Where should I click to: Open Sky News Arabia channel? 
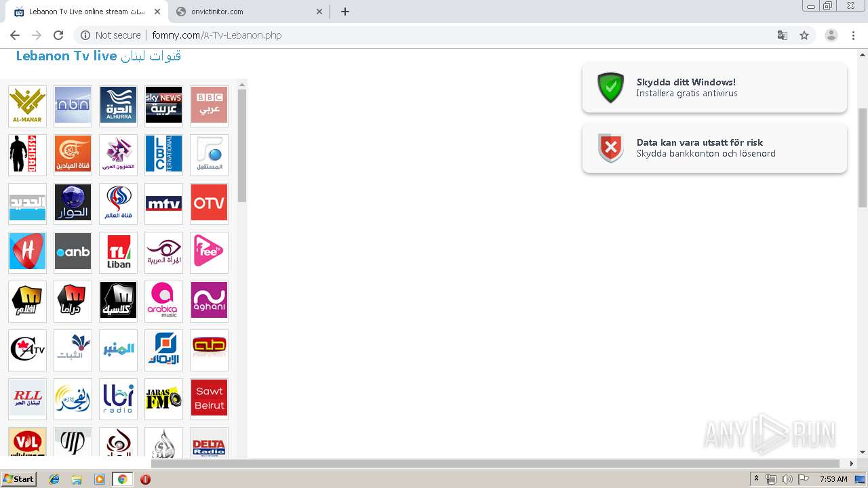coord(163,106)
